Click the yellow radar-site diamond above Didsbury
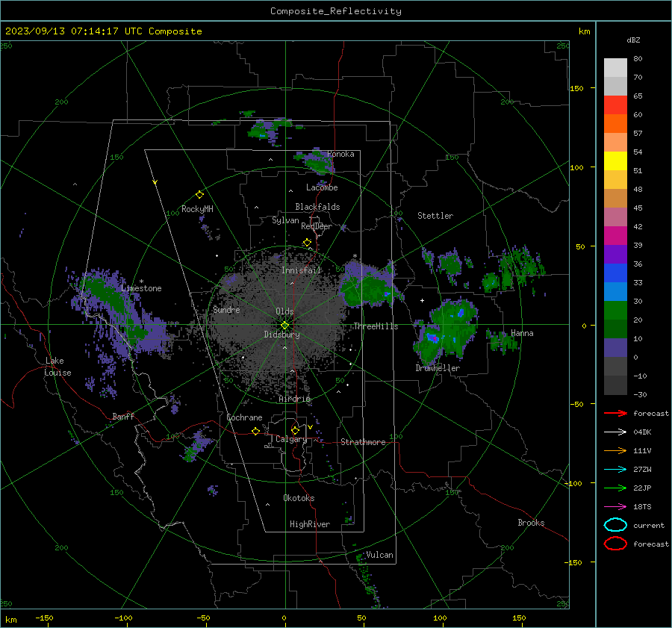The height and width of the screenshot is (628, 672). (285, 326)
